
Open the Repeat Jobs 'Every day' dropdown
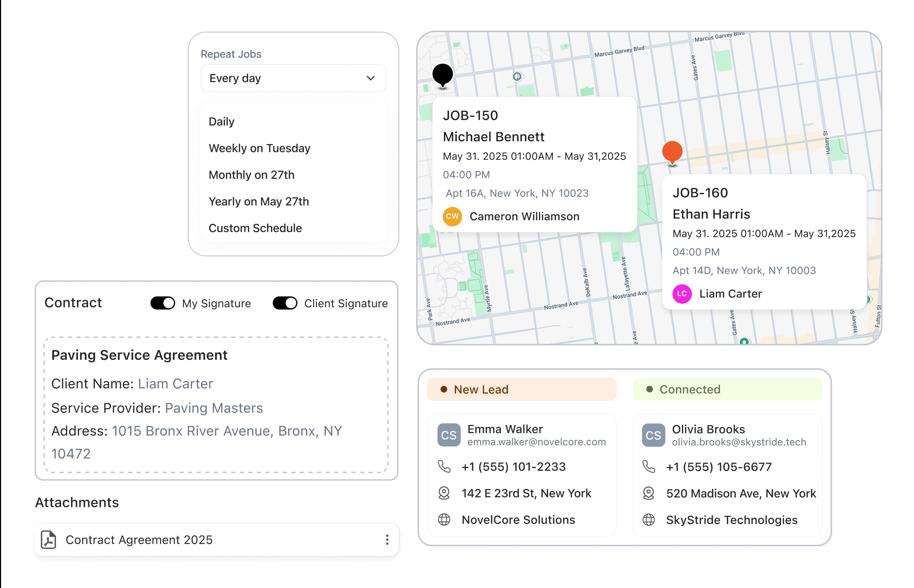(x=293, y=78)
